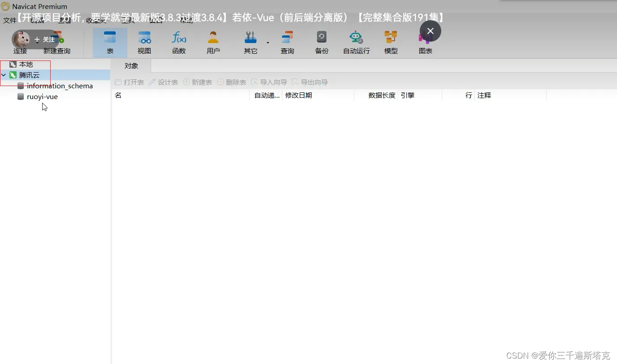Open 自动运行 (Automation) robot icon

pos(356,37)
